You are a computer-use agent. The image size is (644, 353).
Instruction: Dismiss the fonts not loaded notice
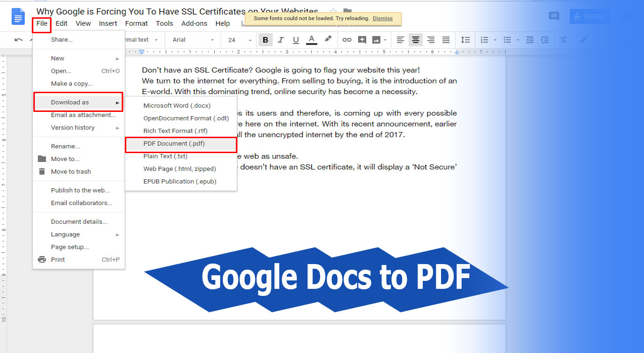(x=382, y=18)
